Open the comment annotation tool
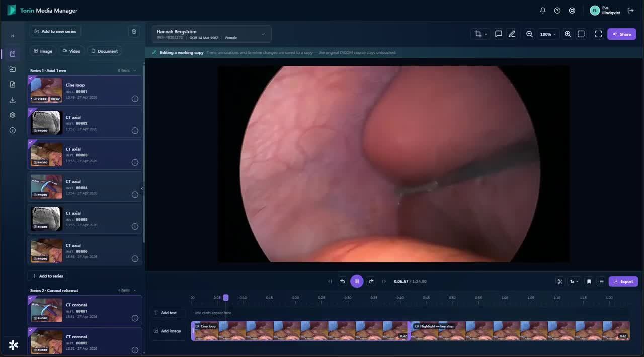The height and width of the screenshot is (357, 644). [x=498, y=34]
